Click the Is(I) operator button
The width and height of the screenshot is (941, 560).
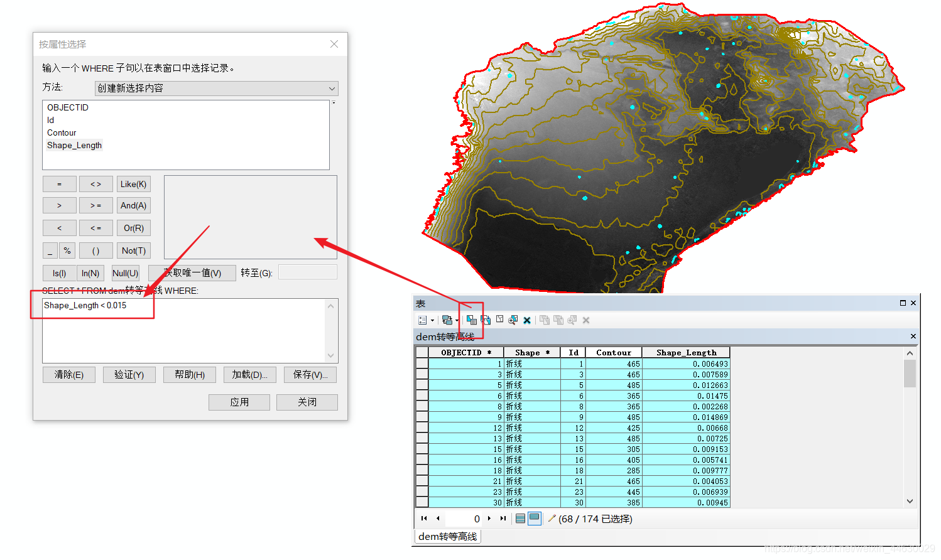[60, 273]
